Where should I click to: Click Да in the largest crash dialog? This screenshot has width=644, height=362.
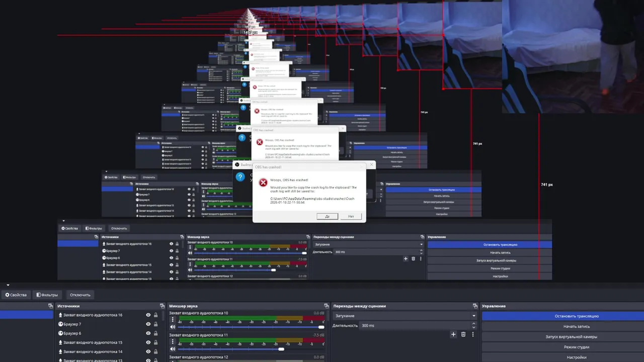[x=327, y=216]
